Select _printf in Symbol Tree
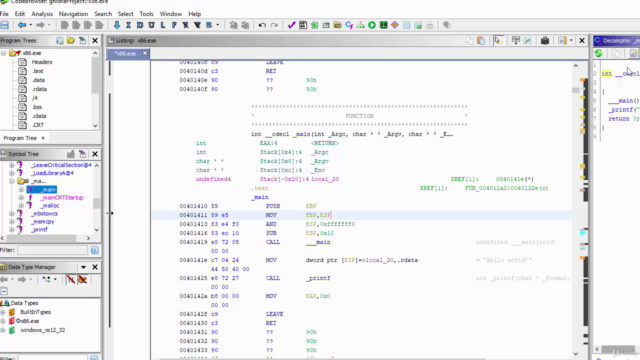This screenshot has height=360, width=640. tap(39, 230)
